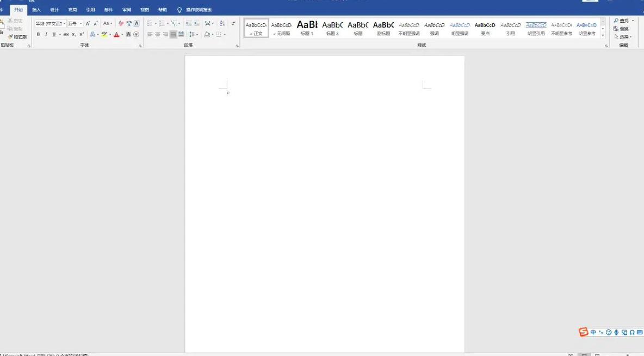Screen dimensions: 644x356
Task: Center text alignment icon
Action: point(158,34)
